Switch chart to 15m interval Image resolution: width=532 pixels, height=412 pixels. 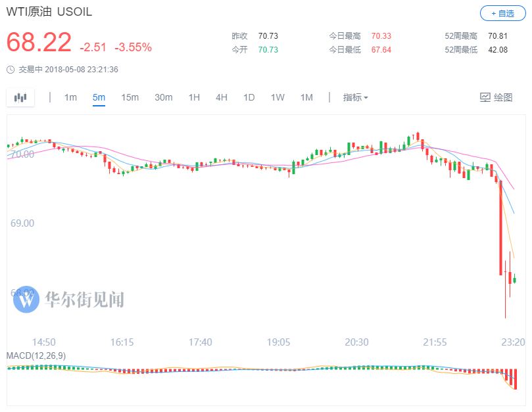point(130,97)
